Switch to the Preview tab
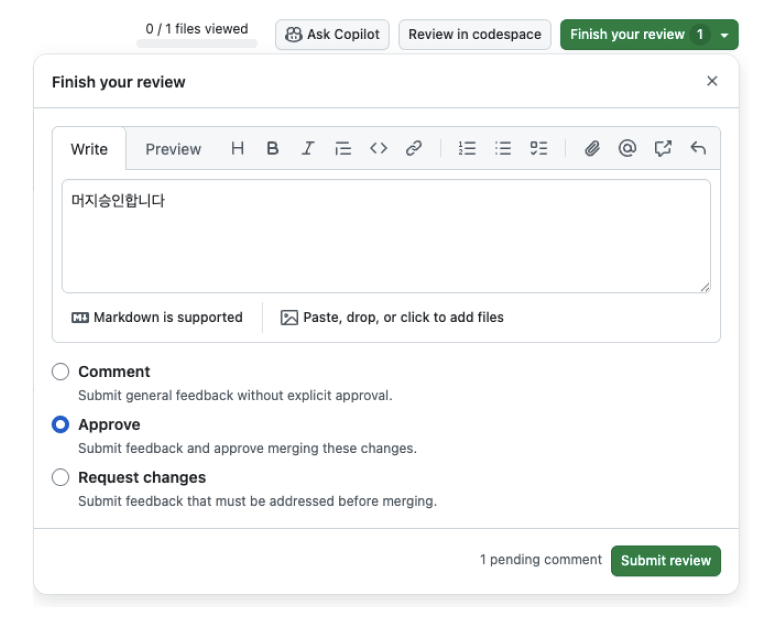The image size is (784, 630). (173, 149)
